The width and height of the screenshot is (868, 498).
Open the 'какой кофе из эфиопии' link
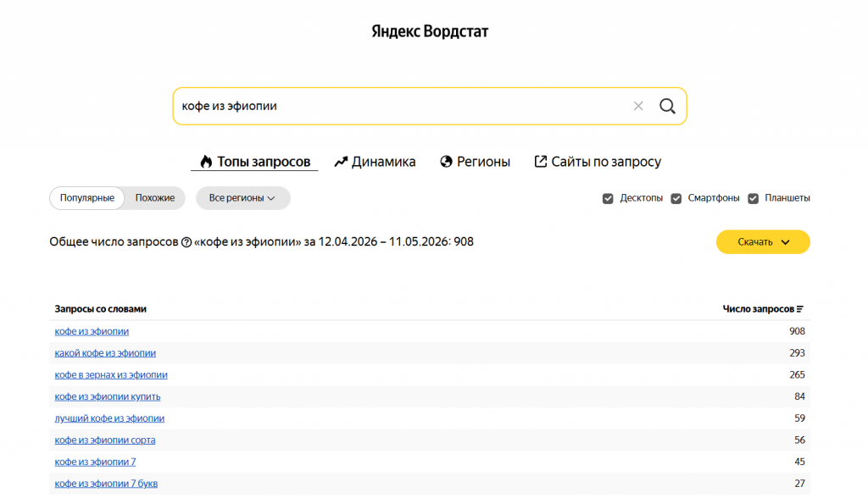(105, 353)
